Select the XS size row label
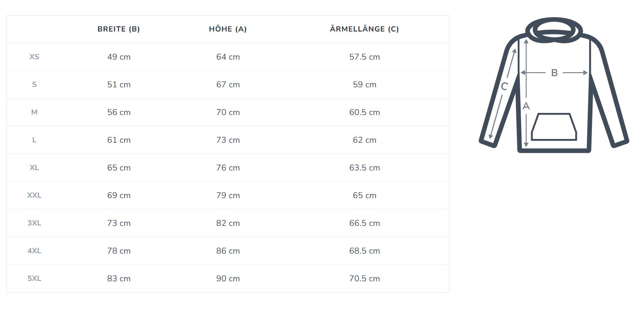 pos(34,57)
